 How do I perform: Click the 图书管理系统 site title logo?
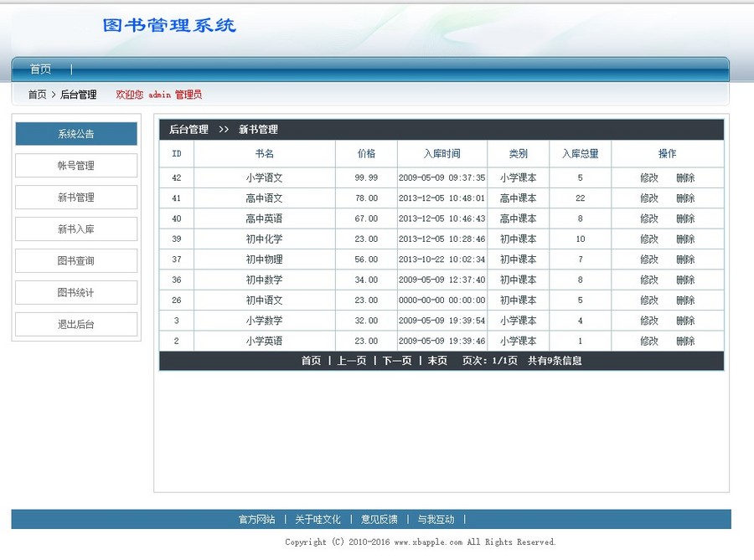170,25
